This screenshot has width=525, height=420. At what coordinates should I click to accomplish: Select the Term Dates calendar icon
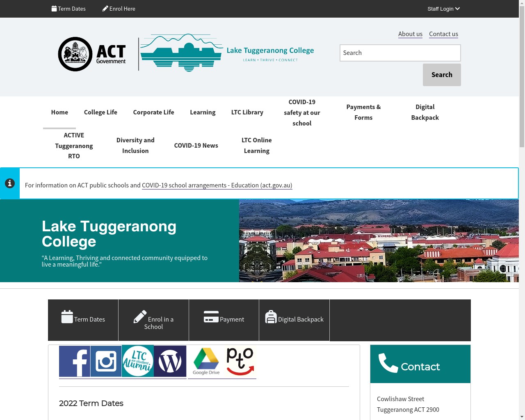[68, 317]
